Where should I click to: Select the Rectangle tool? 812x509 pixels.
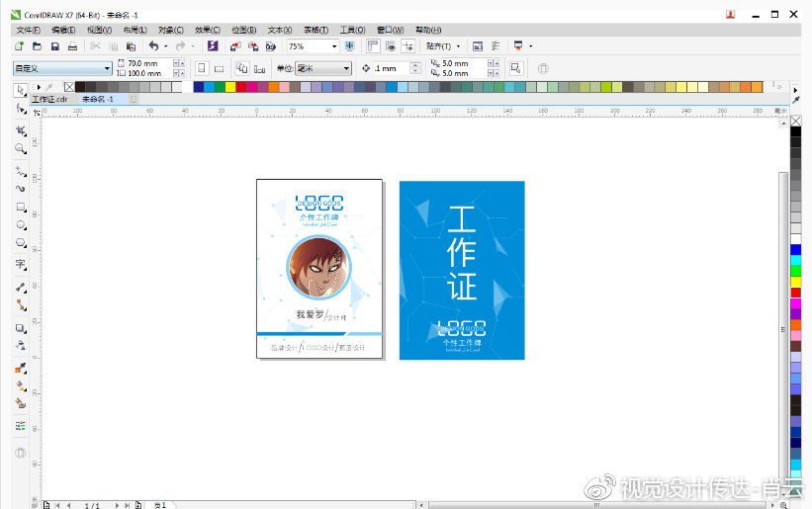pyautogui.click(x=20, y=208)
